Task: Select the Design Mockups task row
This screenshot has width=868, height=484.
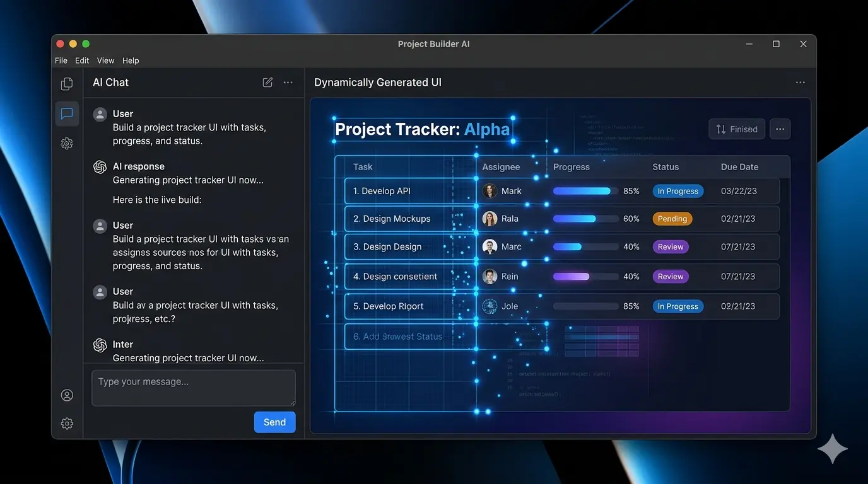Action: point(410,219)
